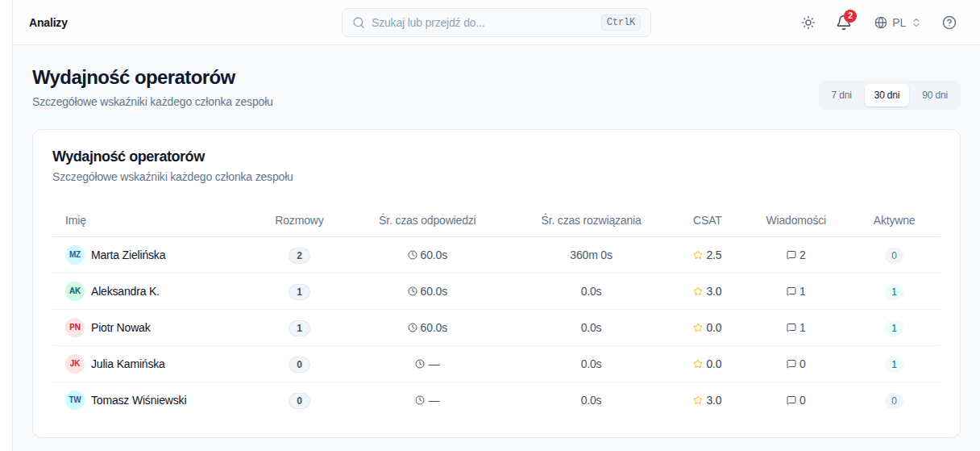The width and height of the screenshot is (980, 451).
Task: Click the CSAT star for Marta Zielińska
Action: [698, 255]
